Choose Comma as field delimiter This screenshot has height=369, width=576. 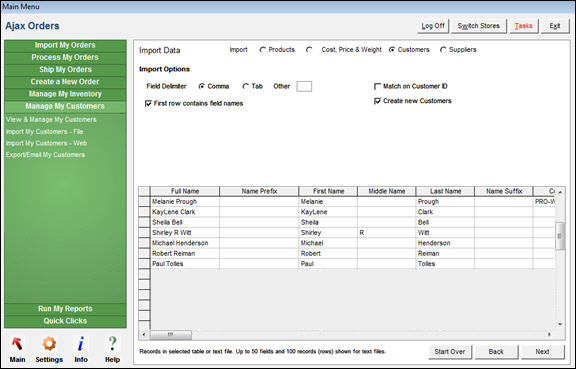202,86
